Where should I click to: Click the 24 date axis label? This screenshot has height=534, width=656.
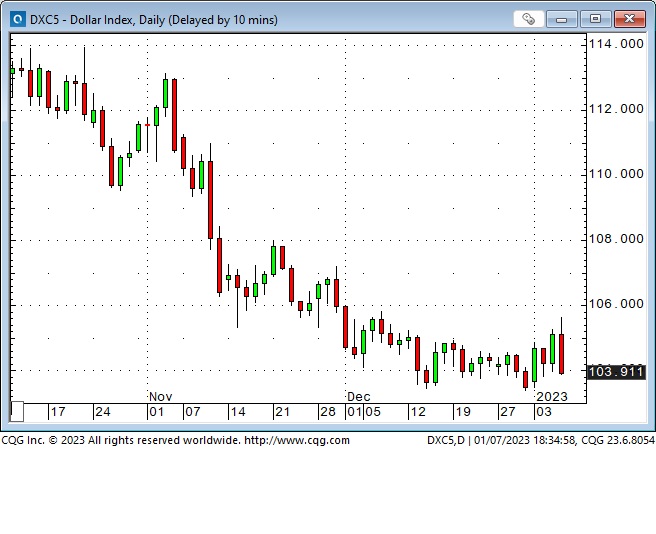103,412
